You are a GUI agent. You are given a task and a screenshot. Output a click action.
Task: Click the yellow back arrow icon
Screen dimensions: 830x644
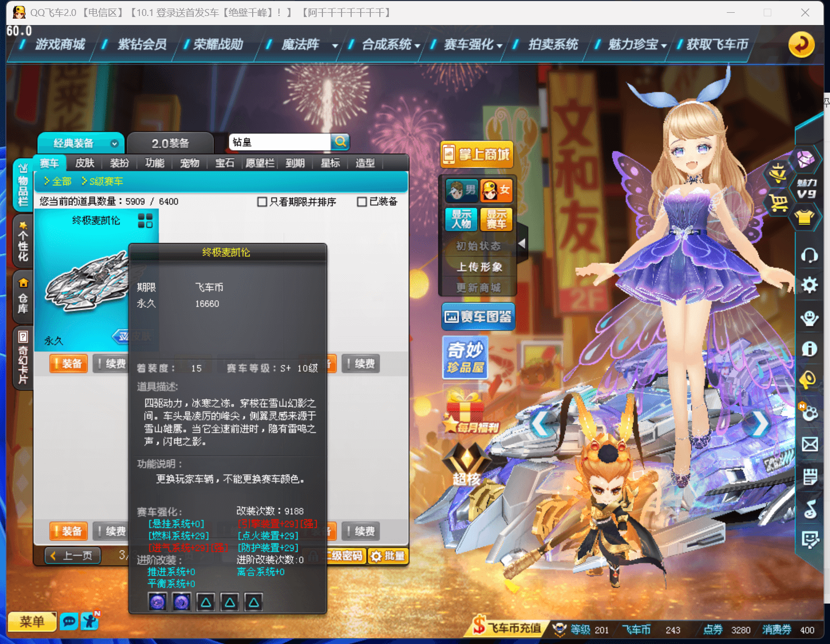click(801, 44)
